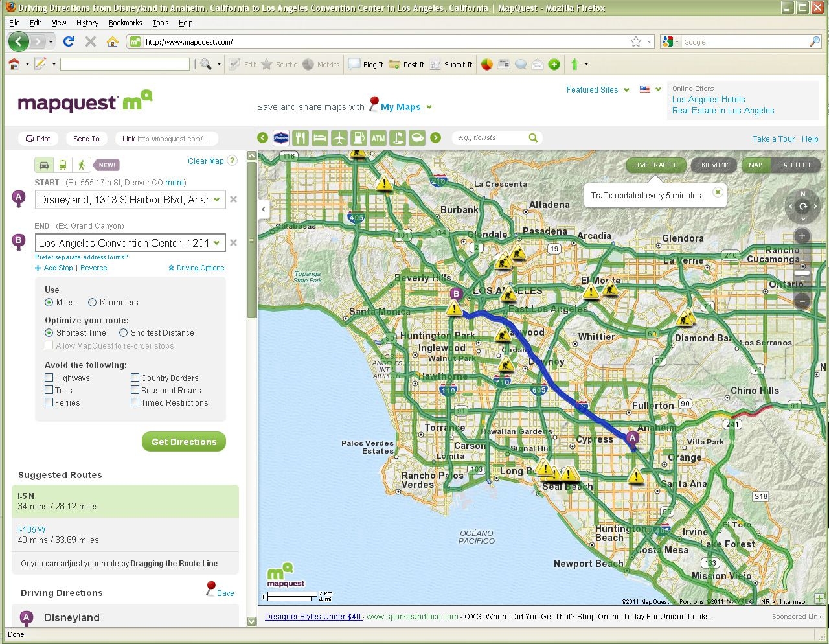This screenshot has height=644, width=829.
Task: Switch to public transit directions icon
Action: click(x=63, y=165)
